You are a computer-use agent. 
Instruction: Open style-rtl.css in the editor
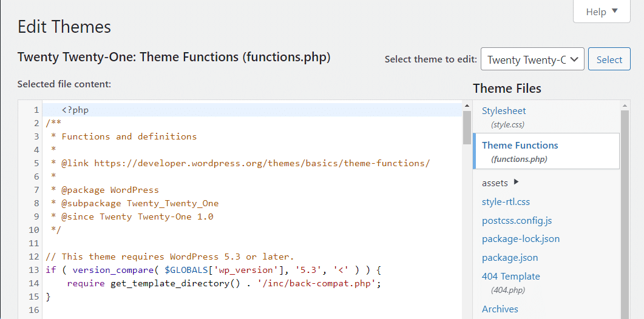coord(506,201)
